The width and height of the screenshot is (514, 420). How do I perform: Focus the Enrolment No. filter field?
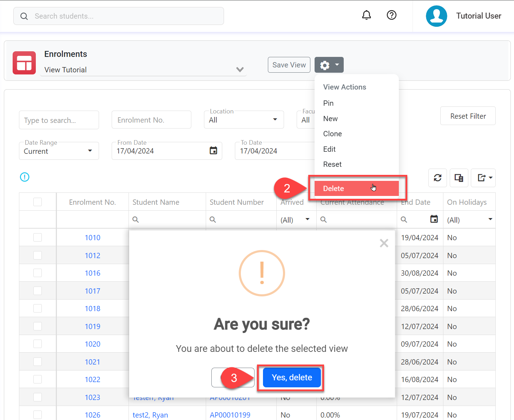[x=151, y=120]
